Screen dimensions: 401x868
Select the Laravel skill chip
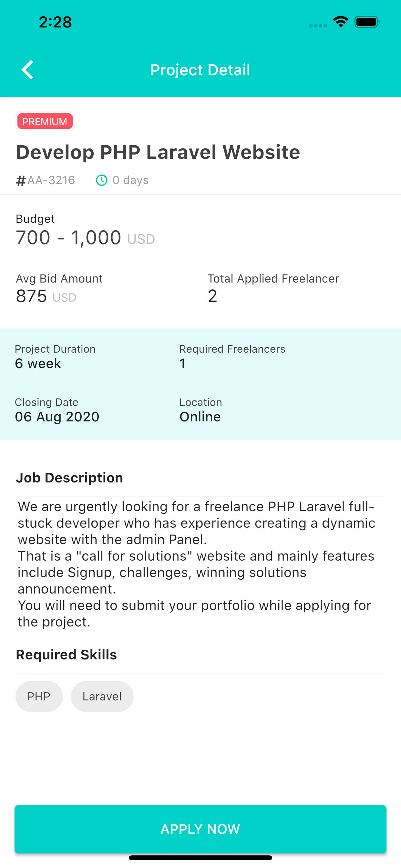click(102, 697)
